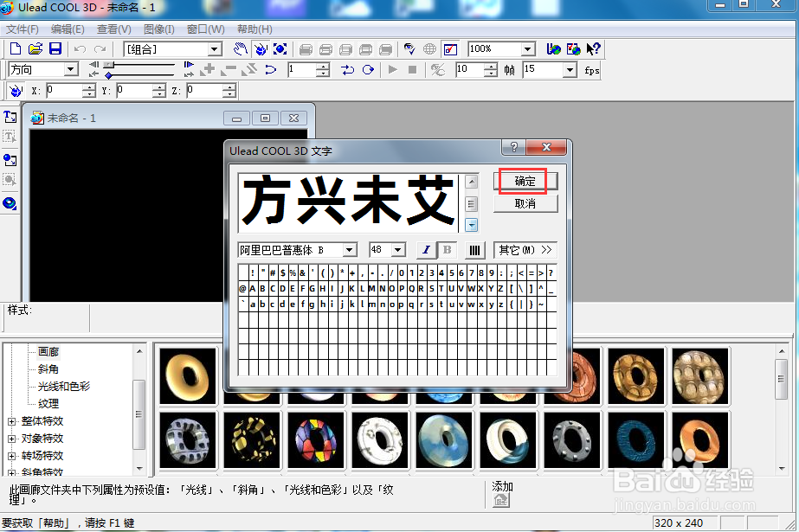Screen dimensions: 799x532
Task: Click the blue keyframe diamond marker
Action: [108, 75]
